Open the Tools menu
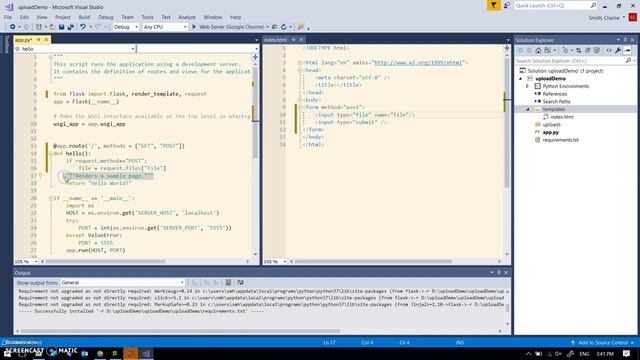The image size is (640, 360). (x=147, y=17)
